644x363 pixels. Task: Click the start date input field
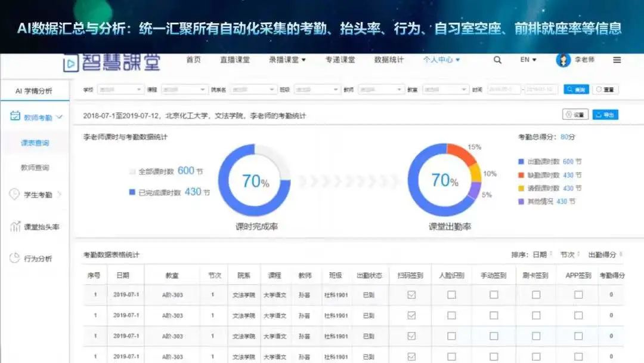tap(504, 88)
